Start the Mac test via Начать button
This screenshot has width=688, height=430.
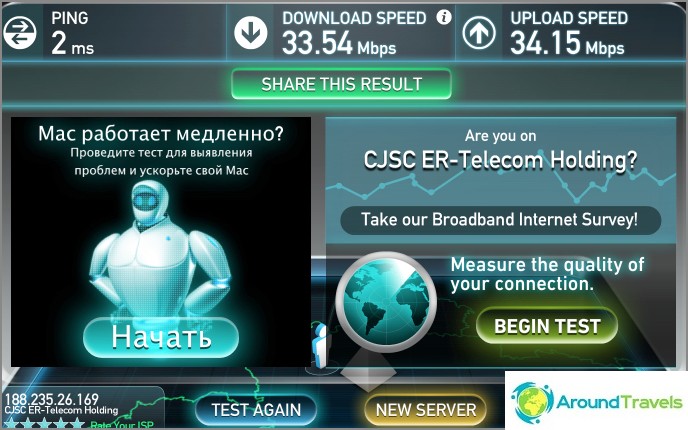(x=161, y=337)
